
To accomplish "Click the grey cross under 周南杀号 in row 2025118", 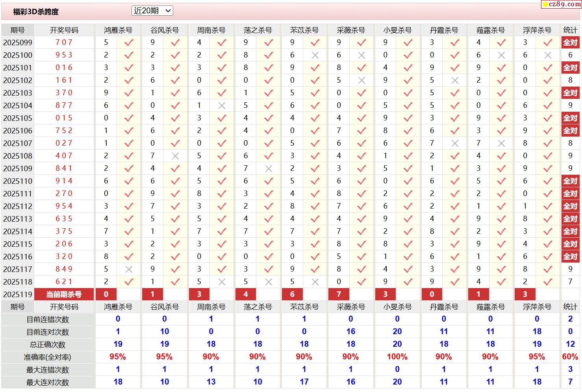I will 222,282.
